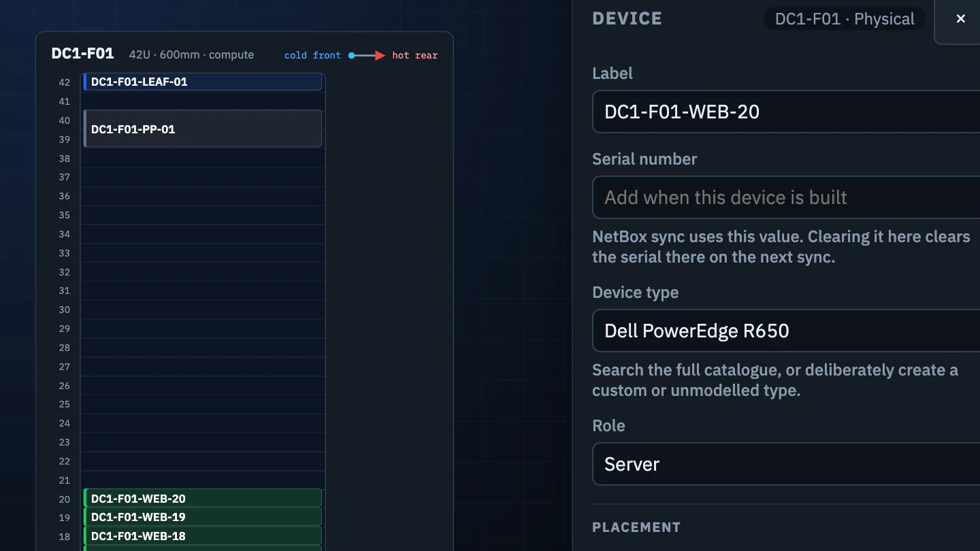Click rack unit number 34
The width and height of the screenshot is (980, 551).
coord(65,234)
